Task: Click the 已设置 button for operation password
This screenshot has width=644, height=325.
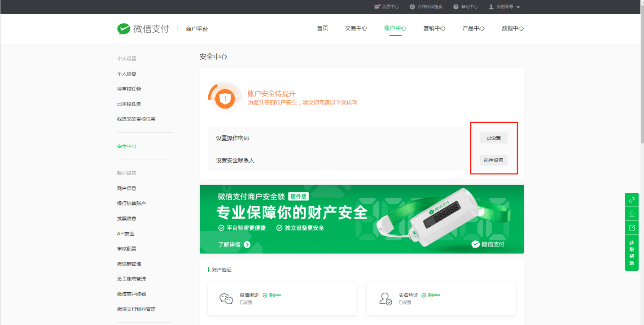Action: point(494,138)
